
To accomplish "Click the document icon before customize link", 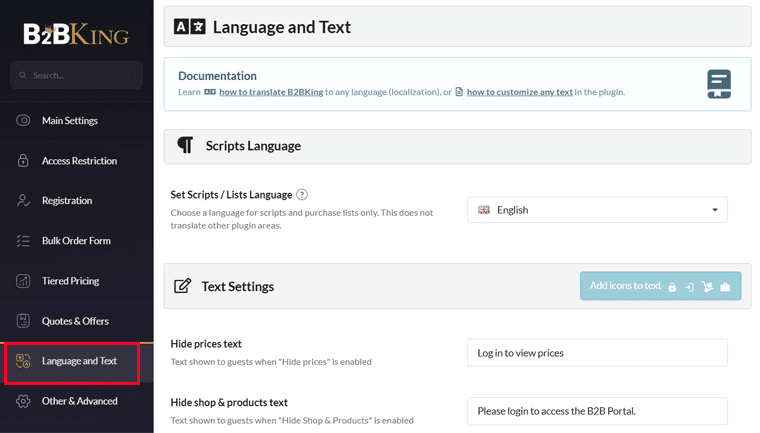I will click(459, 92).
